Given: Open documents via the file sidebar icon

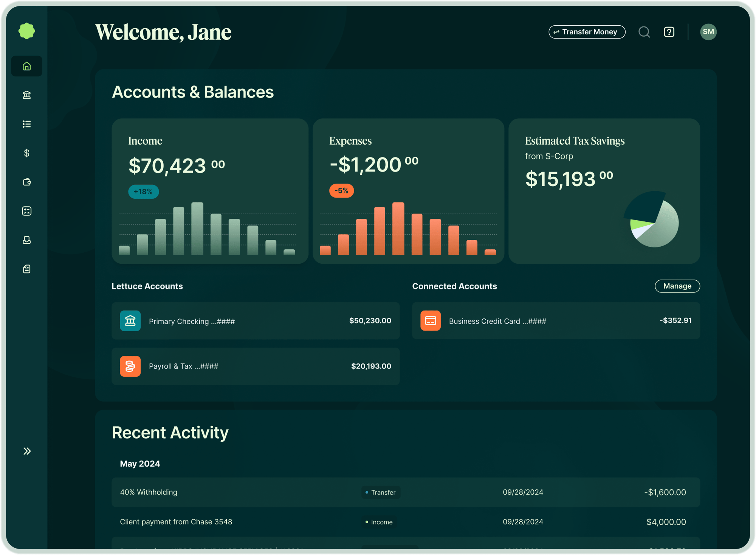Looking at the screenshot, I should (x=26, y=269).
